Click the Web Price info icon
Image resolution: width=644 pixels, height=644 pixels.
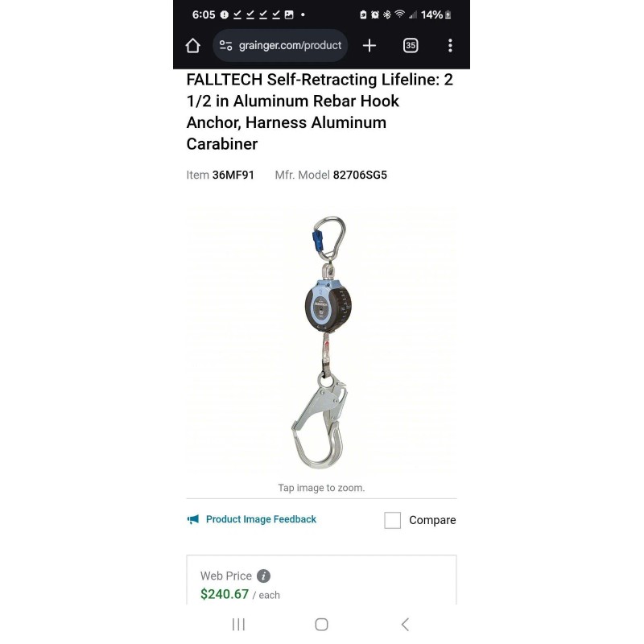click(264, 576)
